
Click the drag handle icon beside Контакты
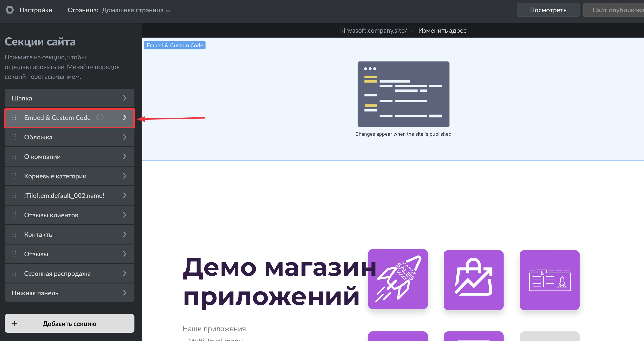(15, 235)
